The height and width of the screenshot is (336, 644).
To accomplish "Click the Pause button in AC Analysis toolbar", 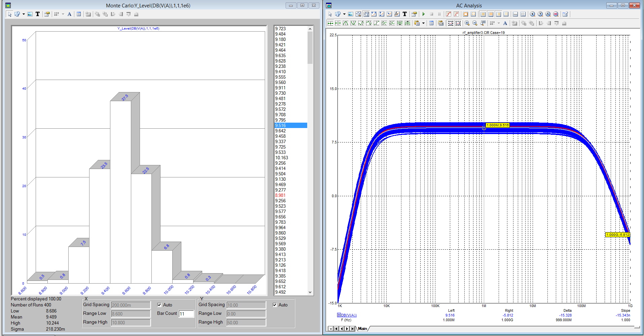I will pos(439,14).
